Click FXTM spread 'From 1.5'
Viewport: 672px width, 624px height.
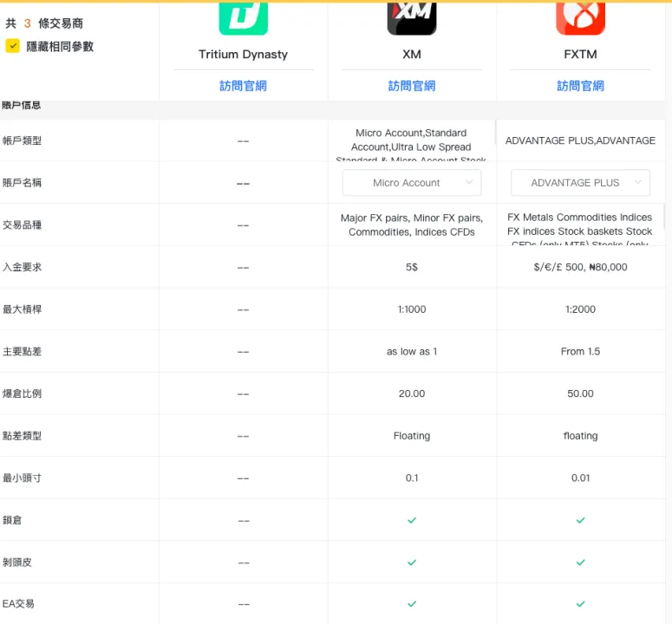tap(580, 352)
